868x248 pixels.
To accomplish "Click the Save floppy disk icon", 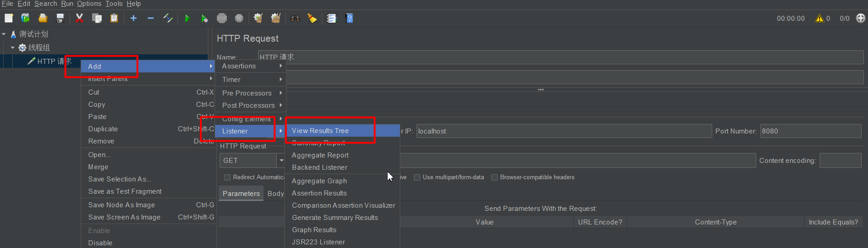I will tap(60, 18).
